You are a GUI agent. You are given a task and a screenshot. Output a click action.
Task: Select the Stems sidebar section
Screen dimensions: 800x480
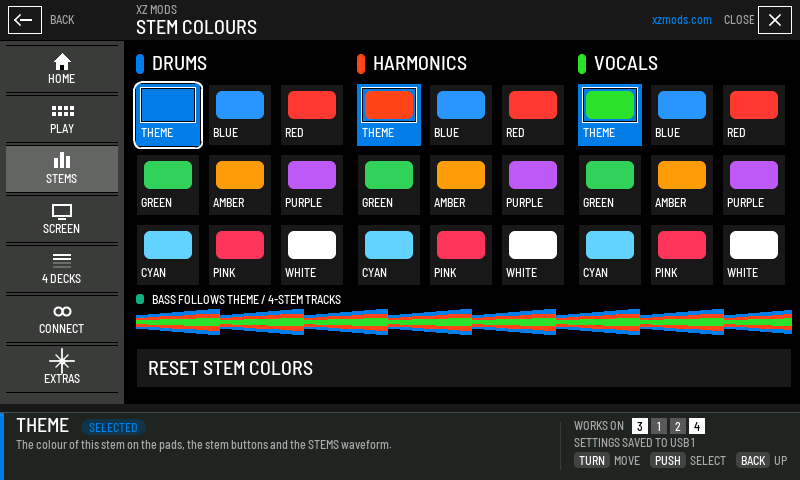pos(62,169)
